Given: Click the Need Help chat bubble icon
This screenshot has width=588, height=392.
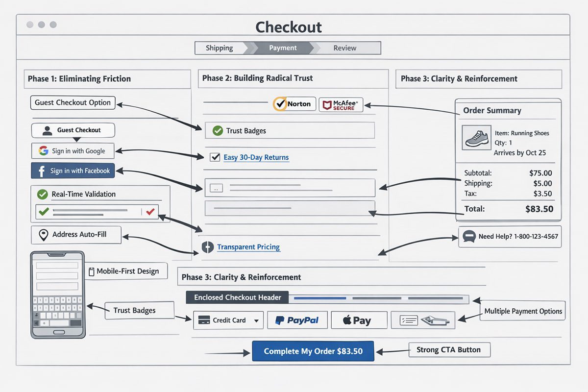Looking at the screenshot, I should pos(469,237).
